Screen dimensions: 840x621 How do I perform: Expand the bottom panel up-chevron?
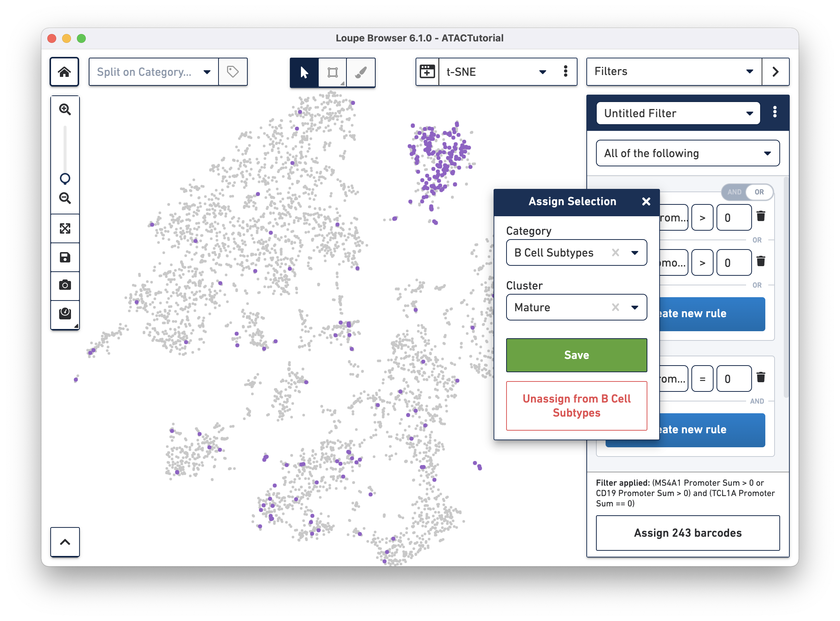[x=65, y=542]
